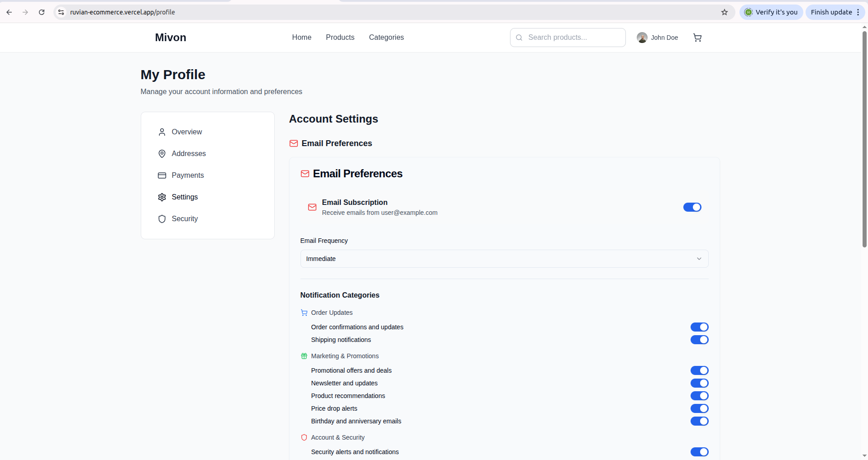Switch to the Overview tab

coord(208,132)
